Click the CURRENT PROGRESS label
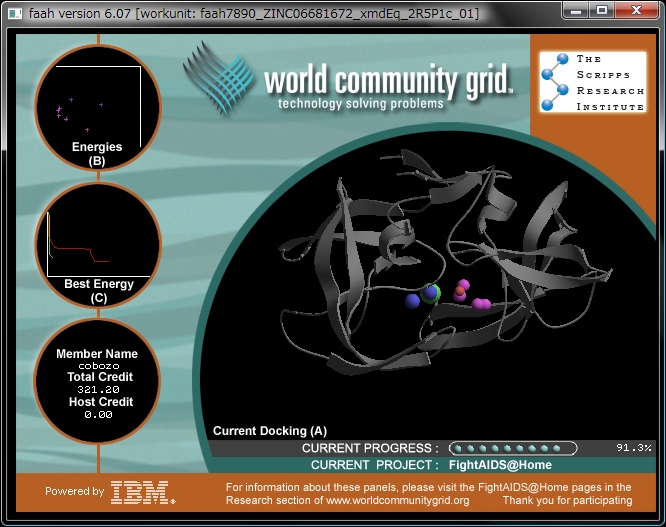This screenshot has height=527, width=666. [370, 448]
